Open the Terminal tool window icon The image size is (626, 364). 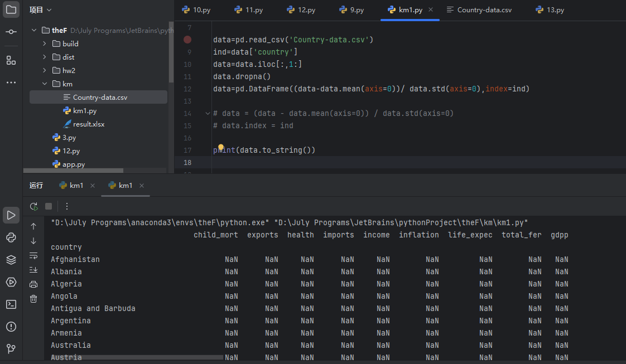point(11,304)
